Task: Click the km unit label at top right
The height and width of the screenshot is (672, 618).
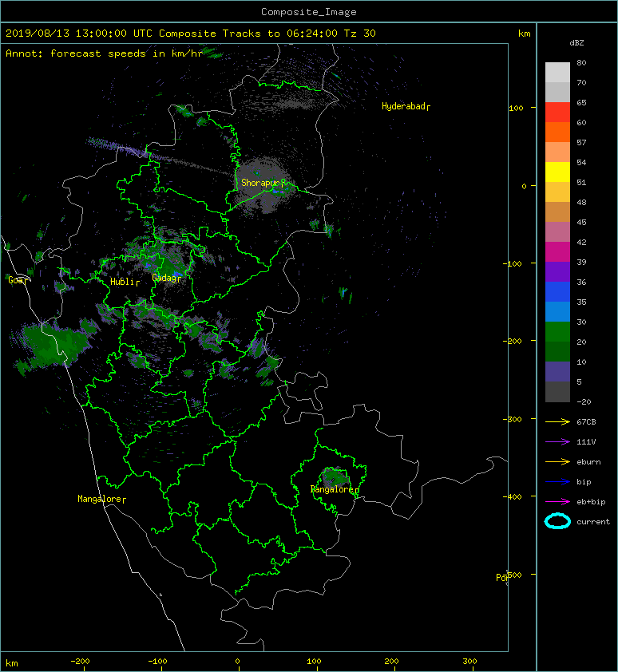Action: [x=524, y=34]
